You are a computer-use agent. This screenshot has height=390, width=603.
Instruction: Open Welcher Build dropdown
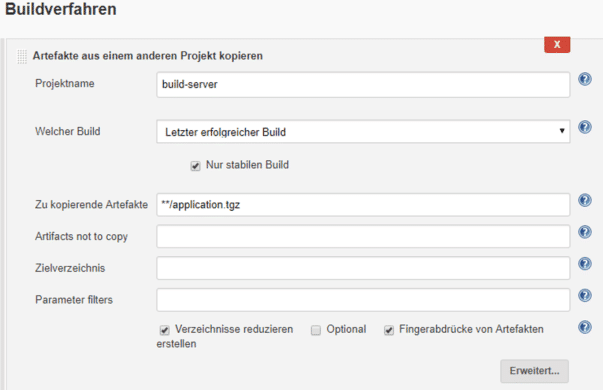[363, 132]
